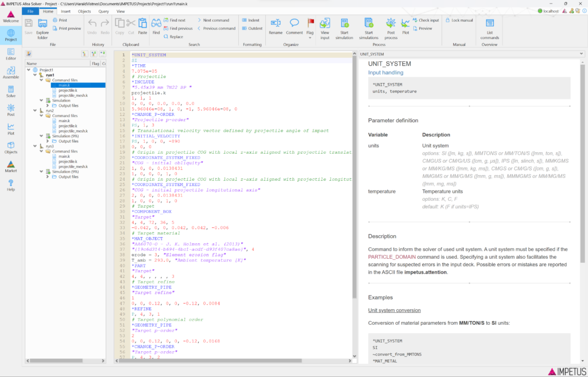Image resolution: width=588 pixels, height=377 pixels.
Task: Open the Post view in sidebar
Action: coord(10,110)
